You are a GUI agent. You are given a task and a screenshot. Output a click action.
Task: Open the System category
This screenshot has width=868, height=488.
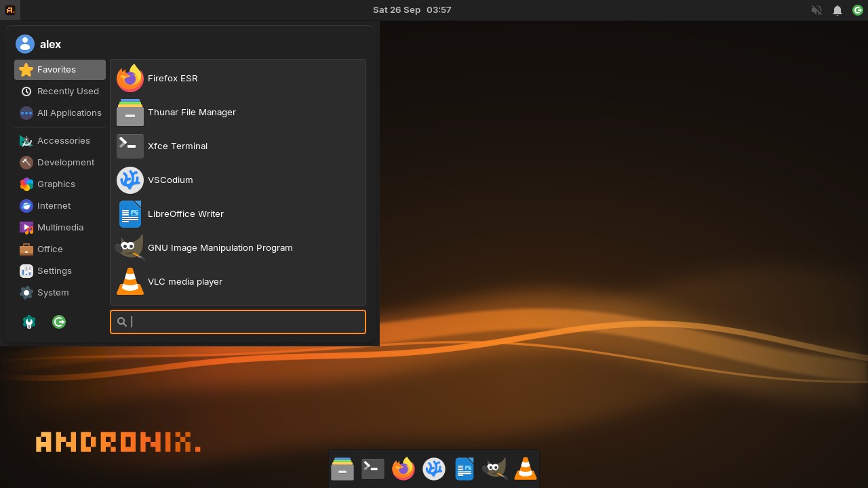tap(60, 292)
